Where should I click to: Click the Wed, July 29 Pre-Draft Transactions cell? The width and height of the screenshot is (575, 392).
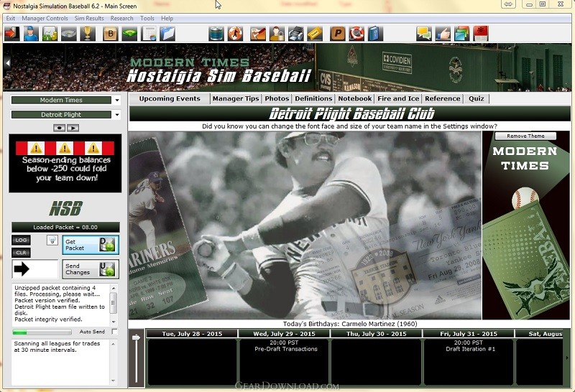pos(284,362)
